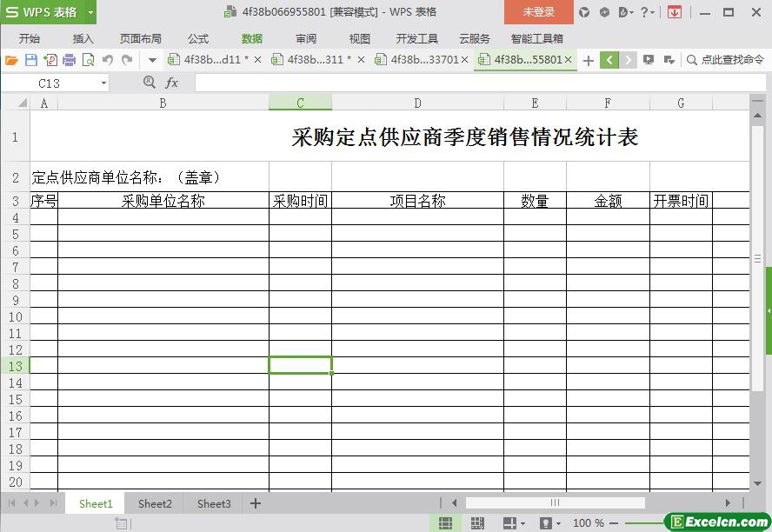Click the presentation screen icon in tab bar
The width and height of the screenshot is (772, 532).
(649, 60)
